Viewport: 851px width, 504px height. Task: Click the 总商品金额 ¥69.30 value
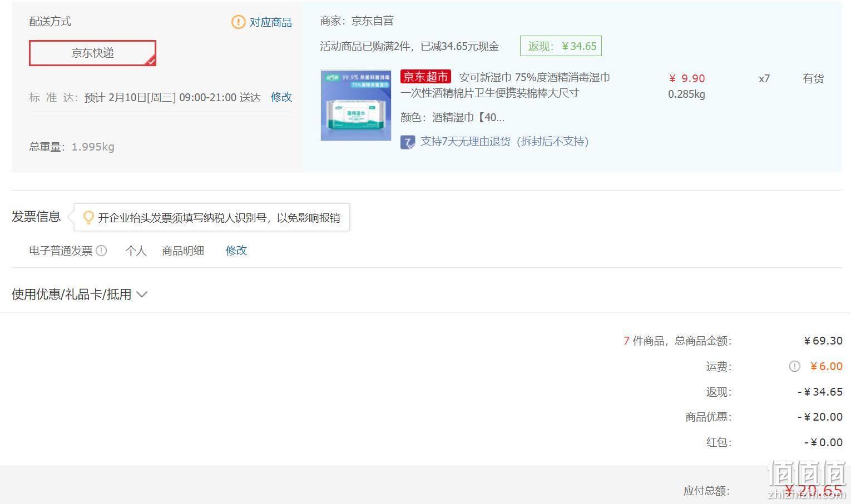(823, 341)
